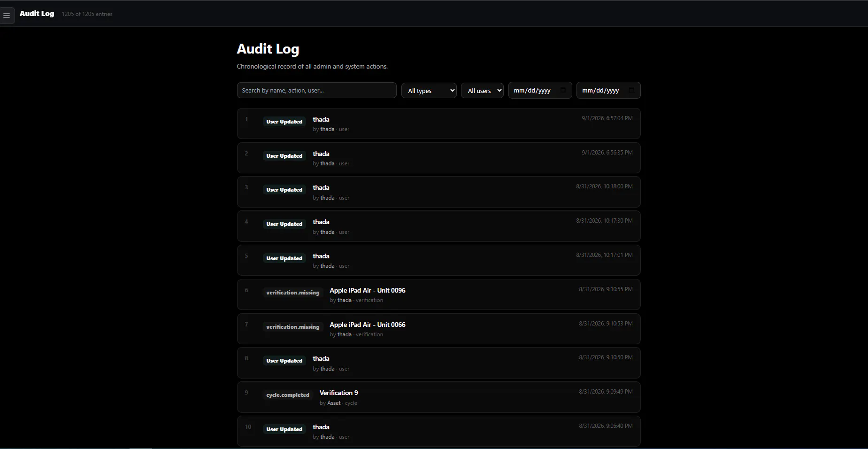Select the end date mm/dd/yyyy field
This screenshot has height=449, width=868.
(x=608, y=90)
